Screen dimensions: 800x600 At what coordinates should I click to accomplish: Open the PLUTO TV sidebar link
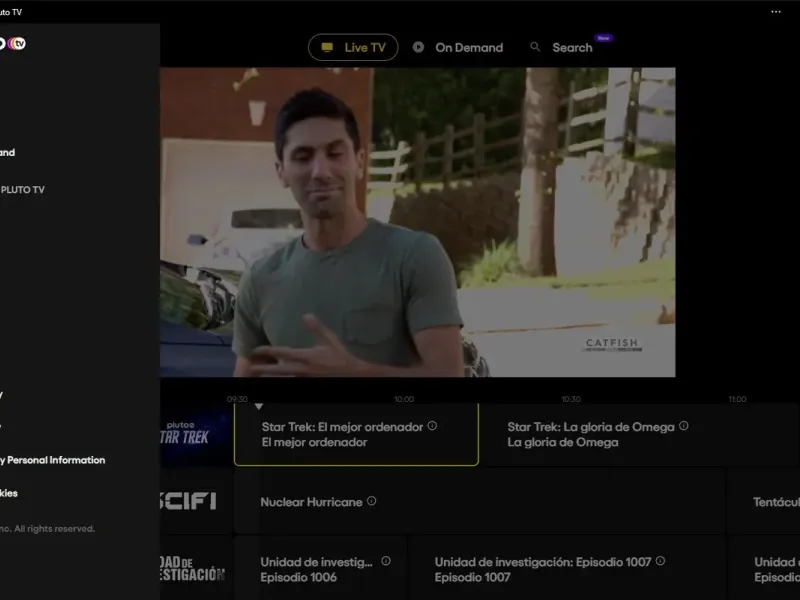coord(22,189)
